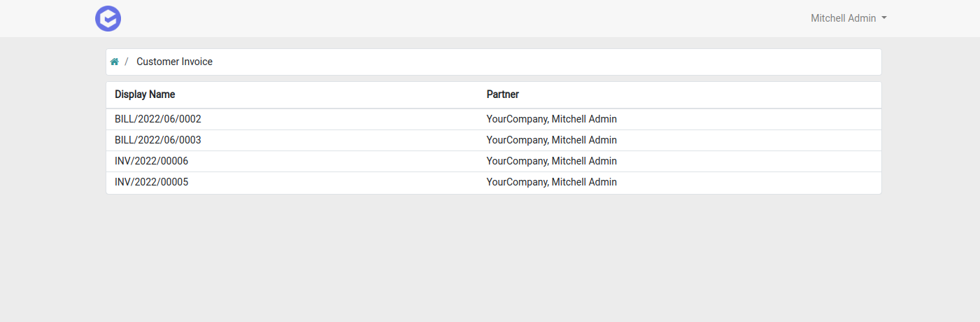
Task: Click the Display Name column header
Action: [x=145, y=94]
